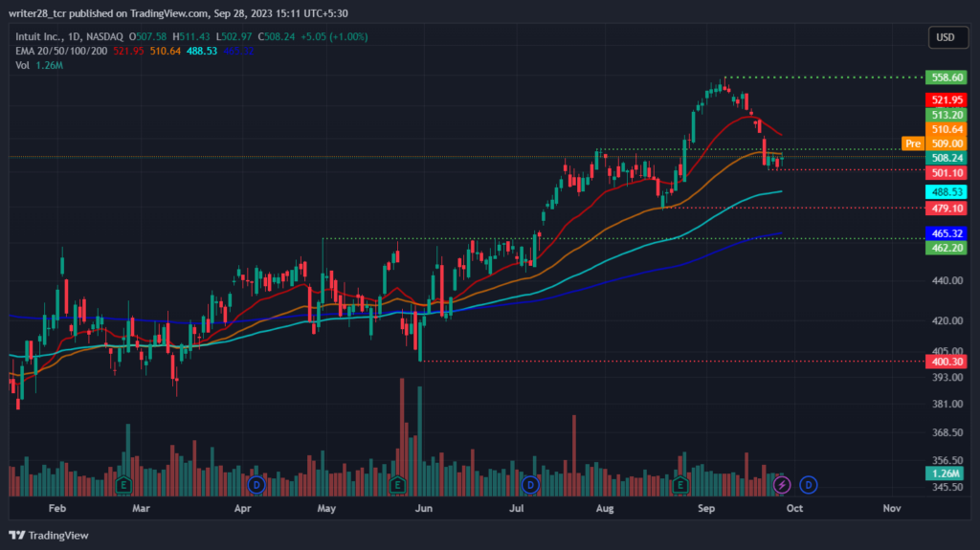Click the 1.26M volume axis label

coord(945,473)
